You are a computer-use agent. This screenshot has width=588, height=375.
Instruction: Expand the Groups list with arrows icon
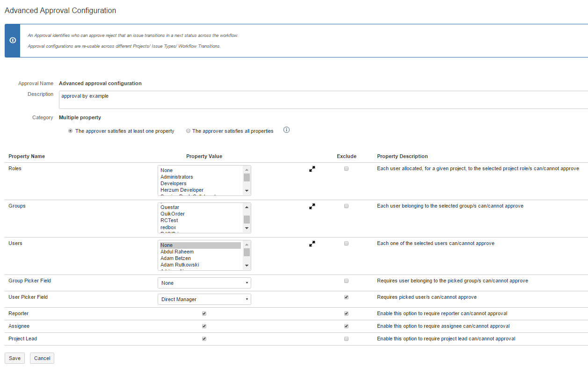[x=312, y=206]
